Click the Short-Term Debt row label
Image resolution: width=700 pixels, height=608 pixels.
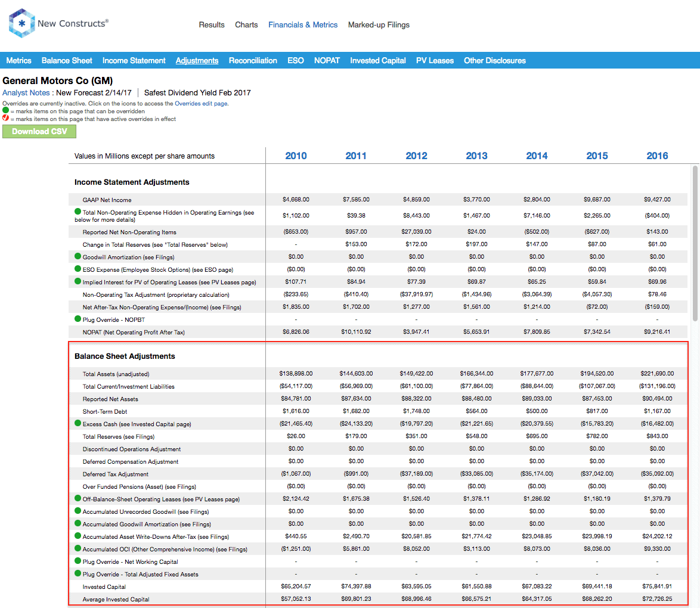[105, 411]
